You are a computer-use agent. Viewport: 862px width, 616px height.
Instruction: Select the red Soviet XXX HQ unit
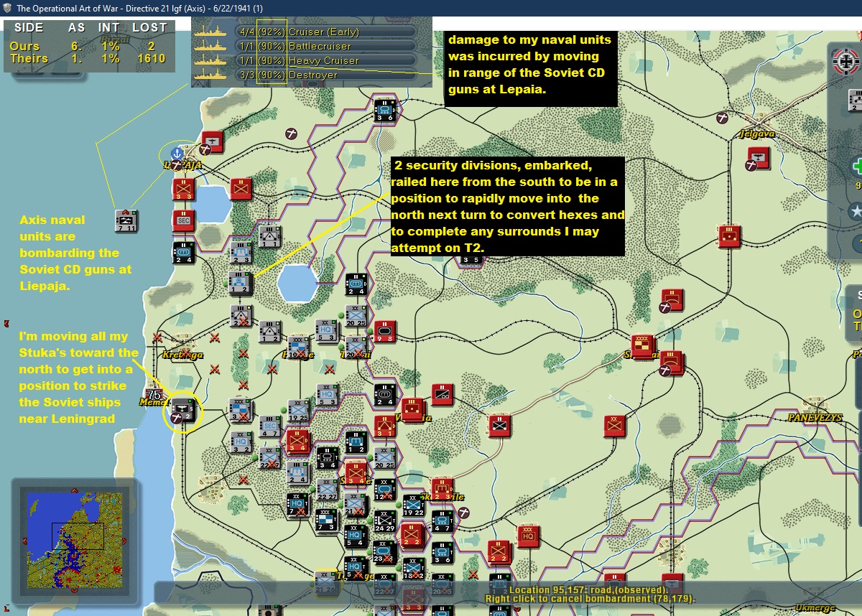pyautogui.click(x=528, y=536)
